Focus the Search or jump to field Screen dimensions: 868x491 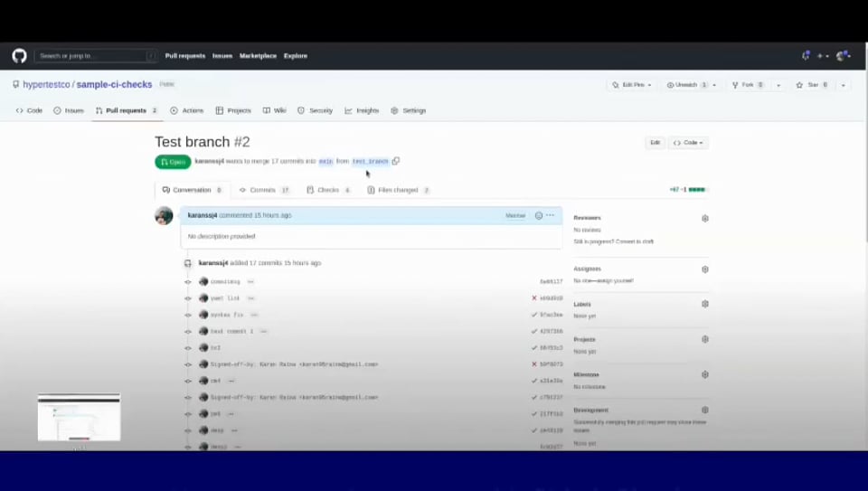click(x=96, y=56)
